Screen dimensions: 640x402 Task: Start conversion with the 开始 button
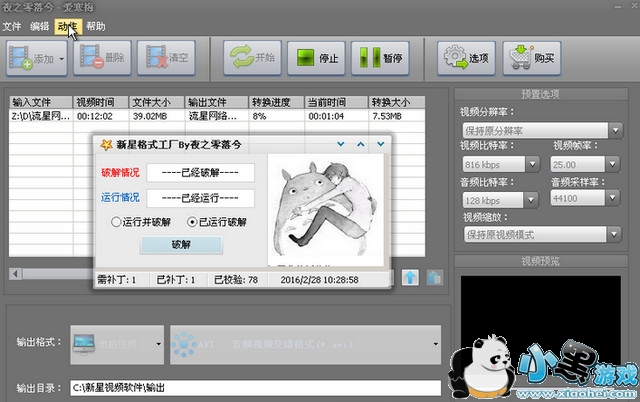pyautogui.click(x=252, y=58)
